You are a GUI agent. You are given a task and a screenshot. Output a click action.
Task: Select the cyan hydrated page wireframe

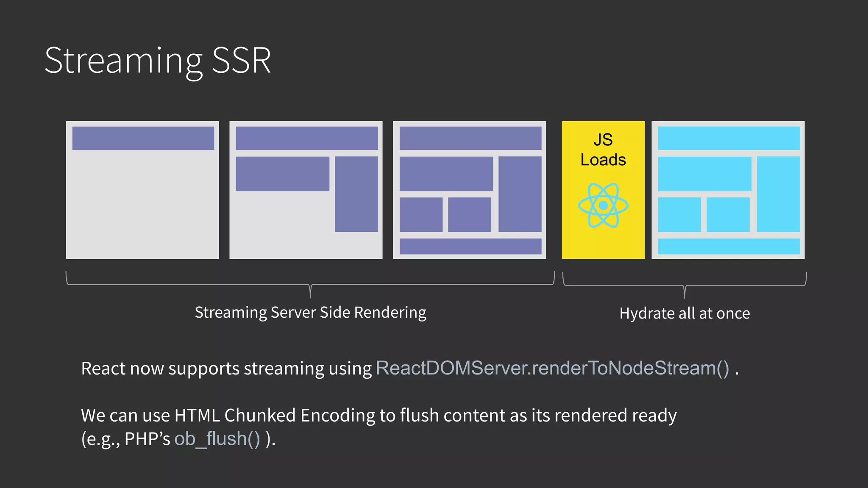tap(728, 190)
